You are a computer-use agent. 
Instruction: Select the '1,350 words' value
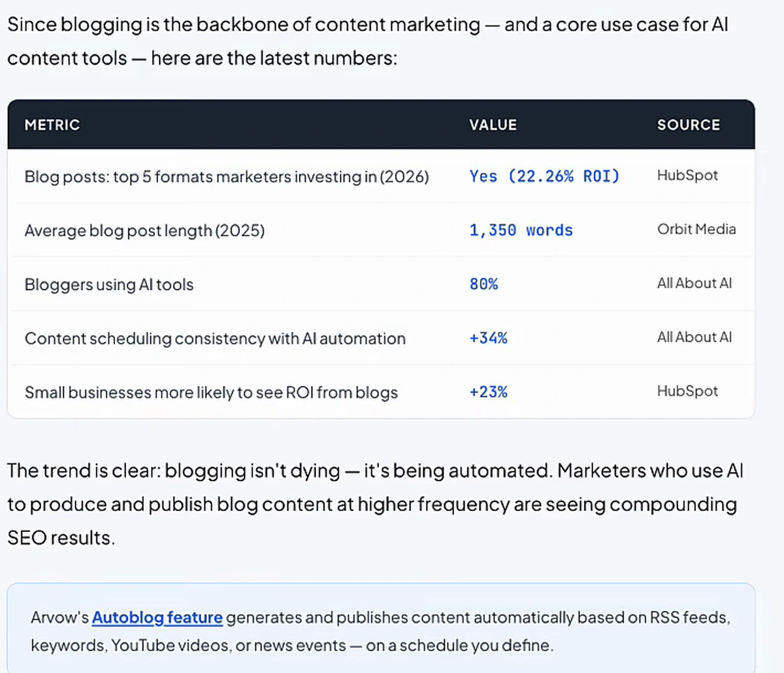point(521,230)
